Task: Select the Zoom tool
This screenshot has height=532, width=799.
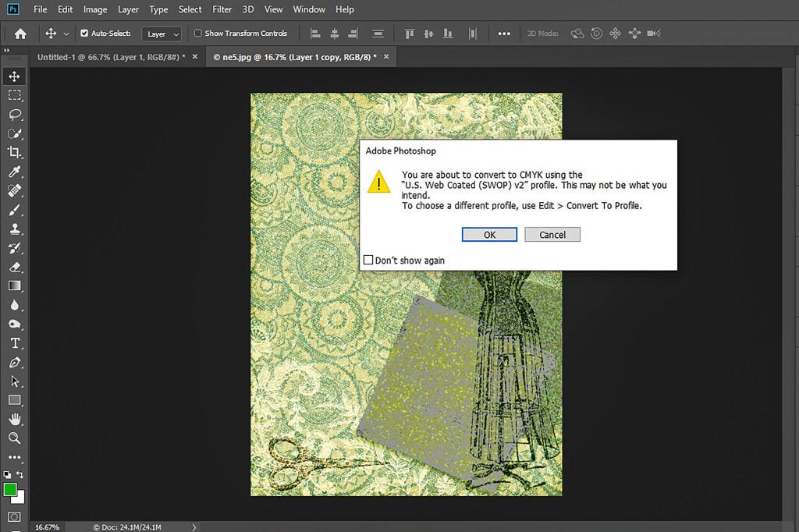Action: tap(14, 438)
